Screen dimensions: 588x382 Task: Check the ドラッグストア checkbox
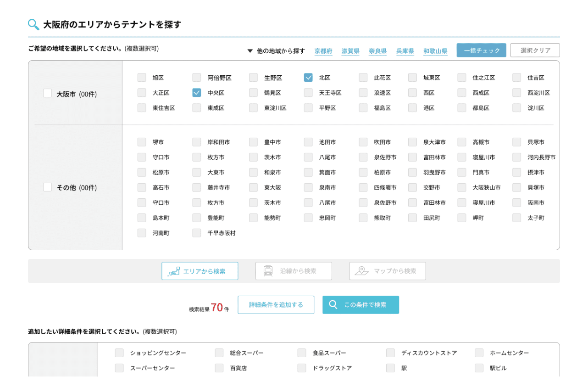point(302,368)
